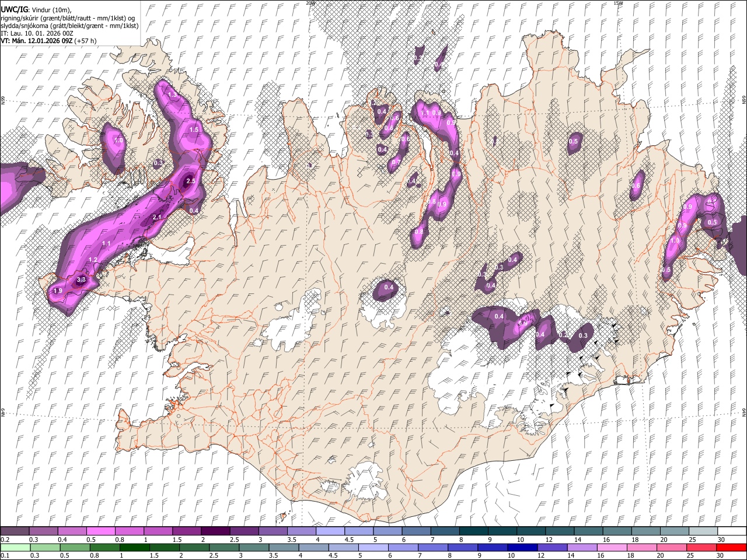Viewport: 747px width, 560px height.
Task: Pick the bright pink 0.5 snow legend swatch
Action: [100, 531]
